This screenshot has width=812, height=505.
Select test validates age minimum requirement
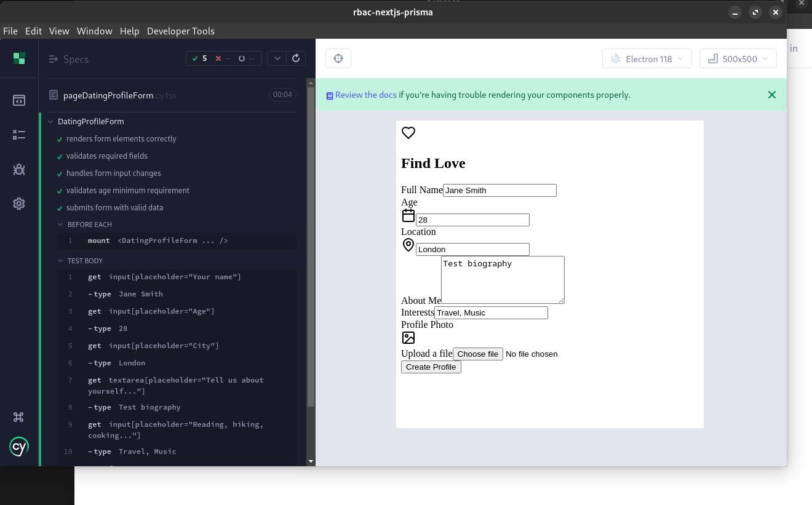128,191
